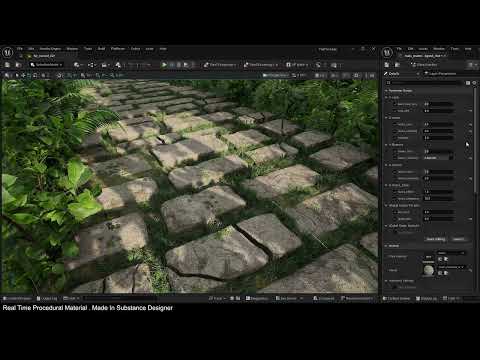Viewport: 480px width, 360px height.
Task: Collapse parameter group 5 in Details
Action: click(x=386, y=185)
